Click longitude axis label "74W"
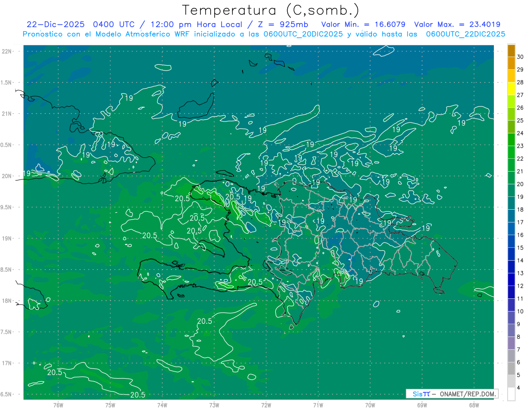This screenshot has width=532, height=411. point(162,405)
